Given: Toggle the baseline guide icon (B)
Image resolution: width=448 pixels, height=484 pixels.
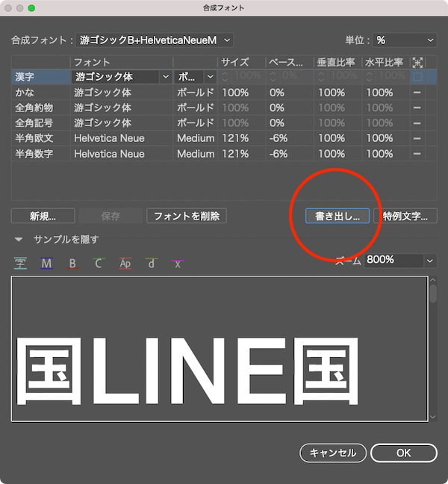Looking at the screenshot, I should point(72,264).
